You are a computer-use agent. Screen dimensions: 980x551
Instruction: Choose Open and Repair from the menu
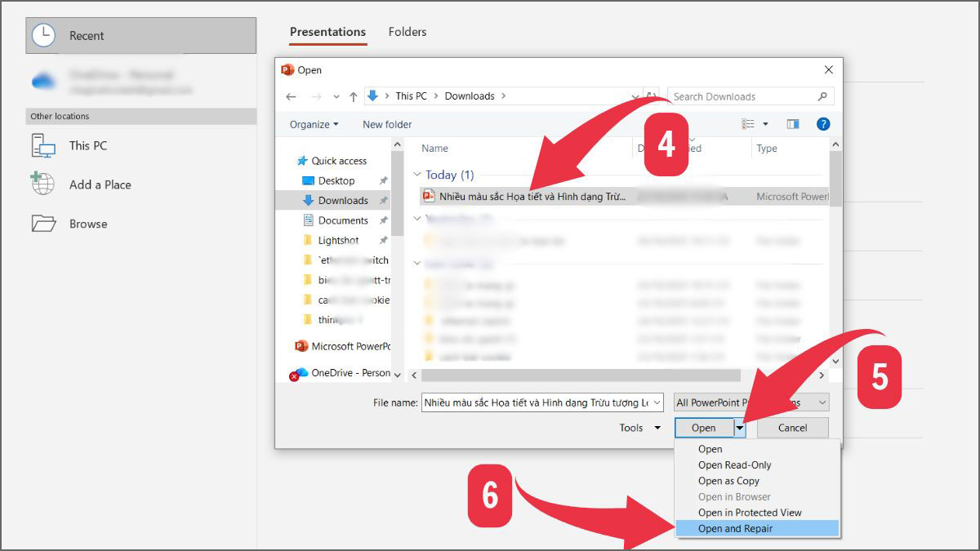pos(735,528)
